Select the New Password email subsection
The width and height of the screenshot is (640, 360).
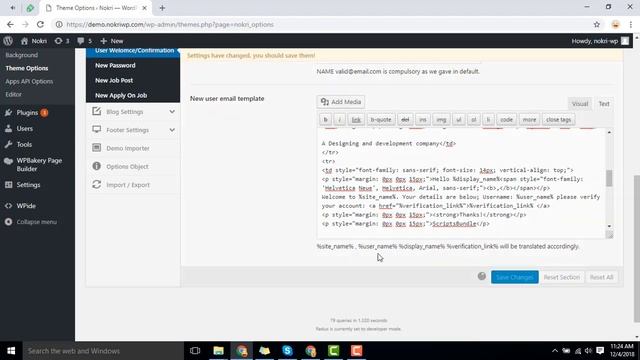(x=115, y=65)
